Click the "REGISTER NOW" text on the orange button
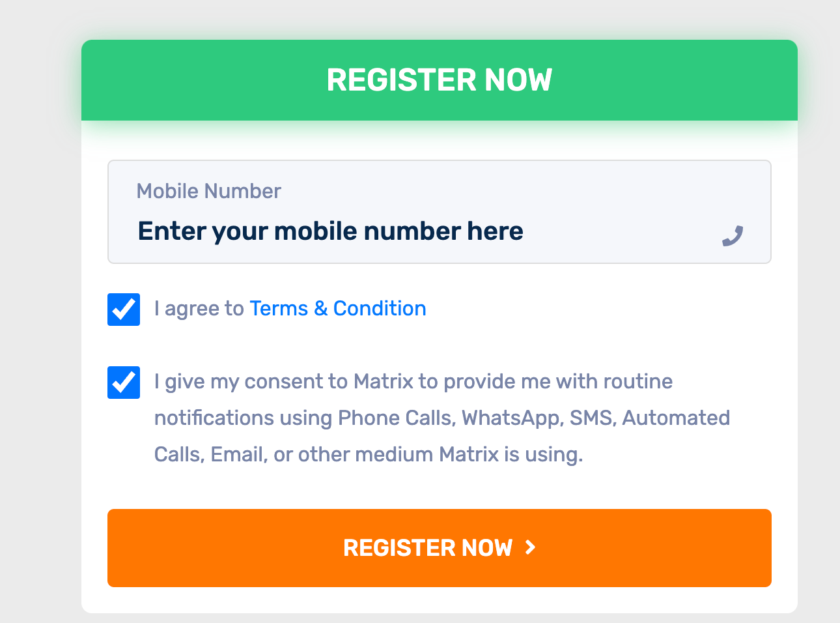 (x=428, y=548)
